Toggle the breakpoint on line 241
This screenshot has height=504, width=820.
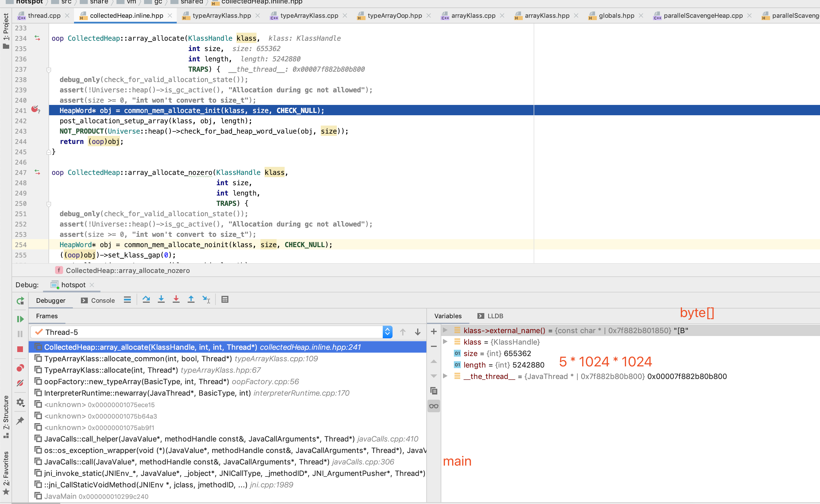point(35,109)
